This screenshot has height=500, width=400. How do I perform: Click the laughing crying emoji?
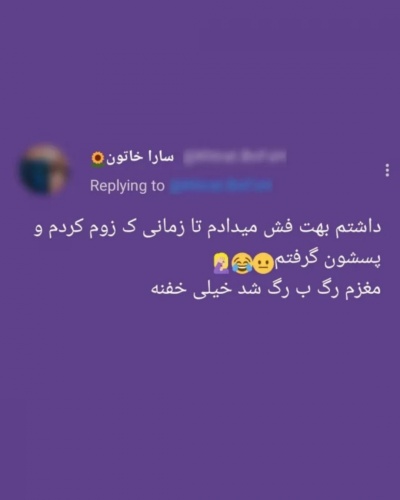tap(242, 264)
